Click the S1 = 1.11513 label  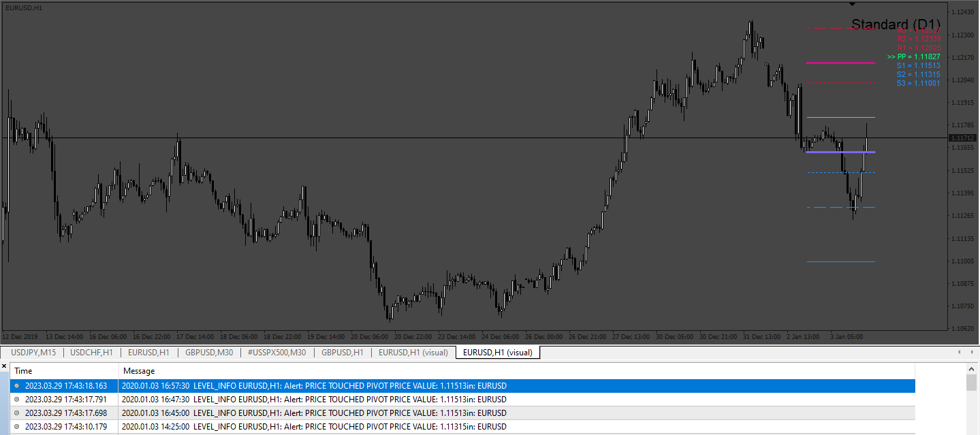click(x=918, y=65)
